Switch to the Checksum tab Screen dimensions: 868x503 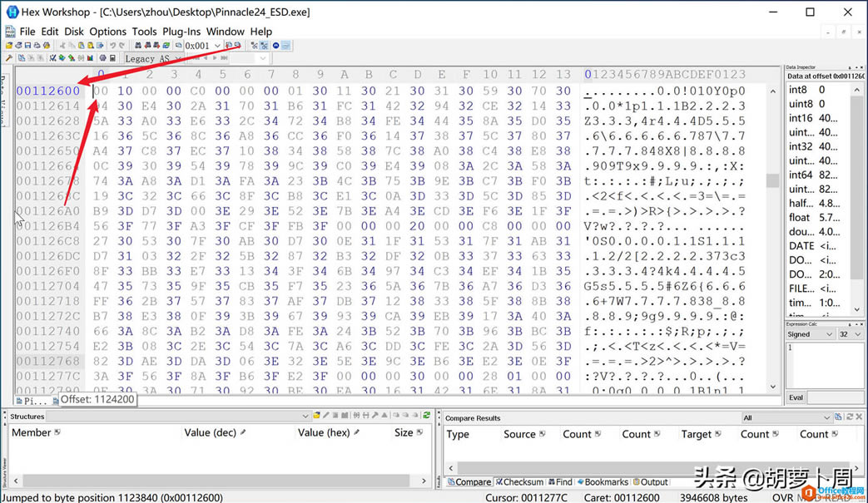coord(519,482)
